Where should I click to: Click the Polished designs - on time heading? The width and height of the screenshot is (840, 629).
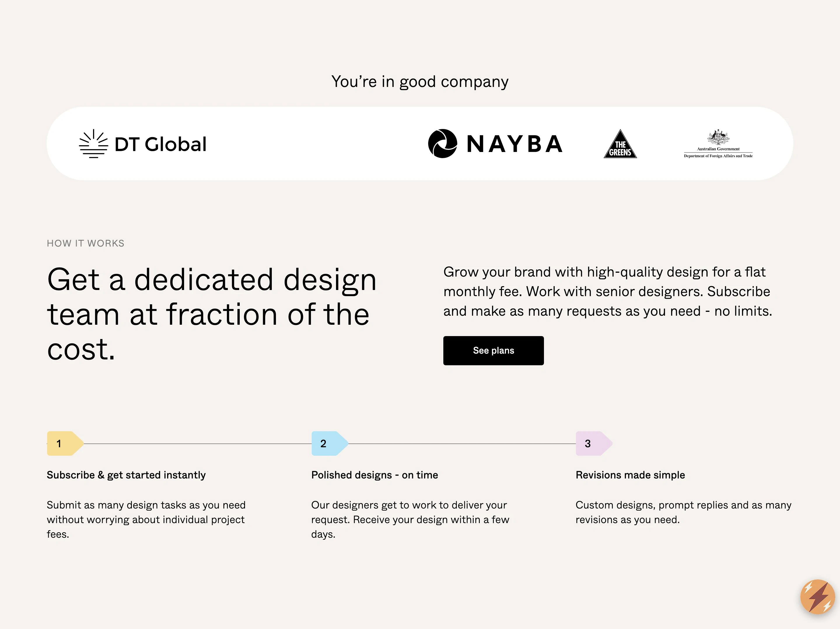374,475
